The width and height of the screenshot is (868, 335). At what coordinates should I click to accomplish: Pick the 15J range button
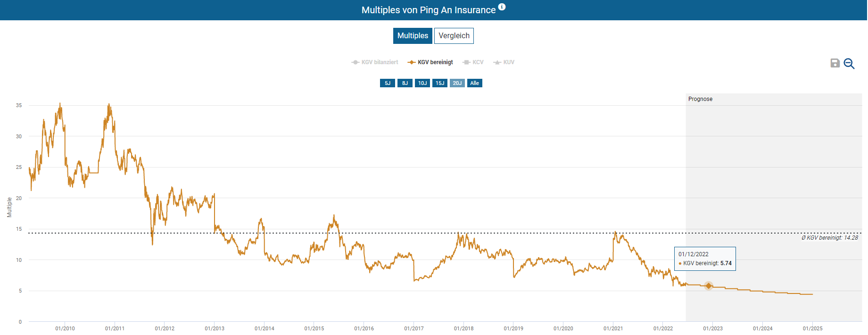coord(440,83)
